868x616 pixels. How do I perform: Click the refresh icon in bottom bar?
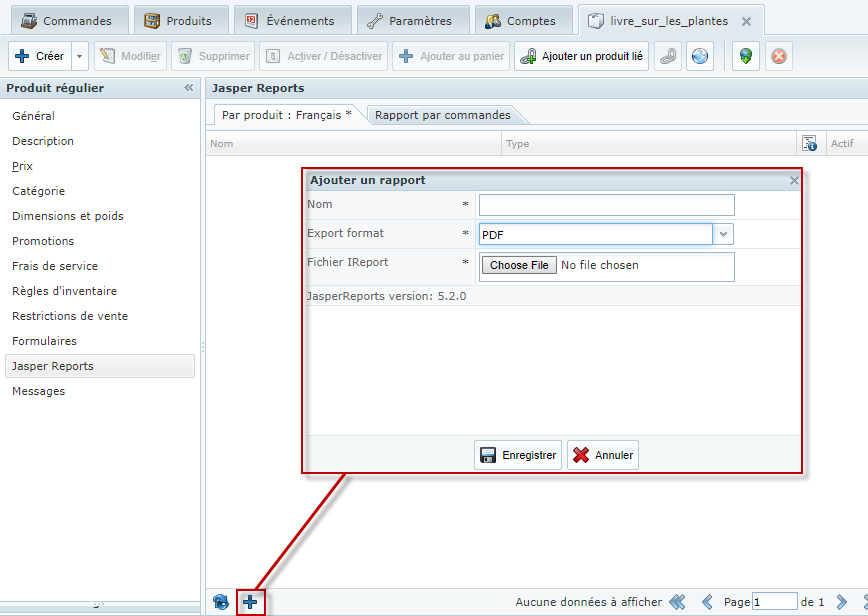[x=220, y=602]
